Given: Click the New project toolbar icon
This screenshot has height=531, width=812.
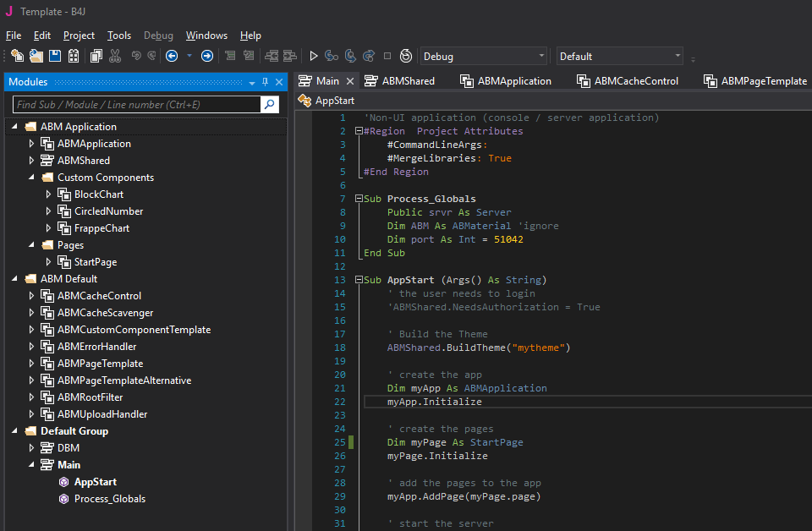Looking at the screenshot, I should coord(17,56).
